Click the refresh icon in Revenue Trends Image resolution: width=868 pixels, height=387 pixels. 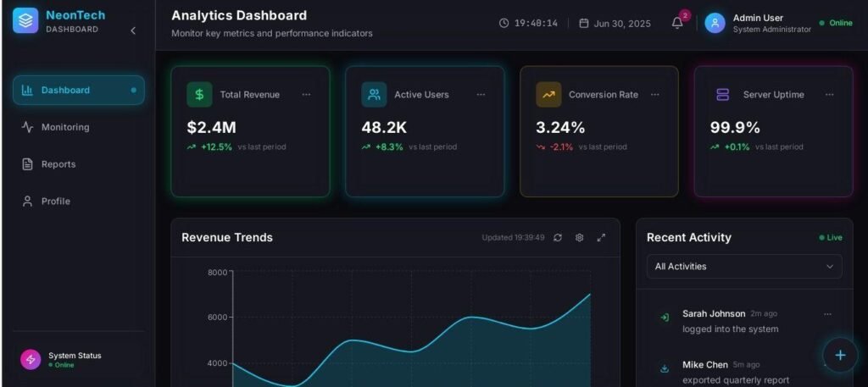(558, 238)
